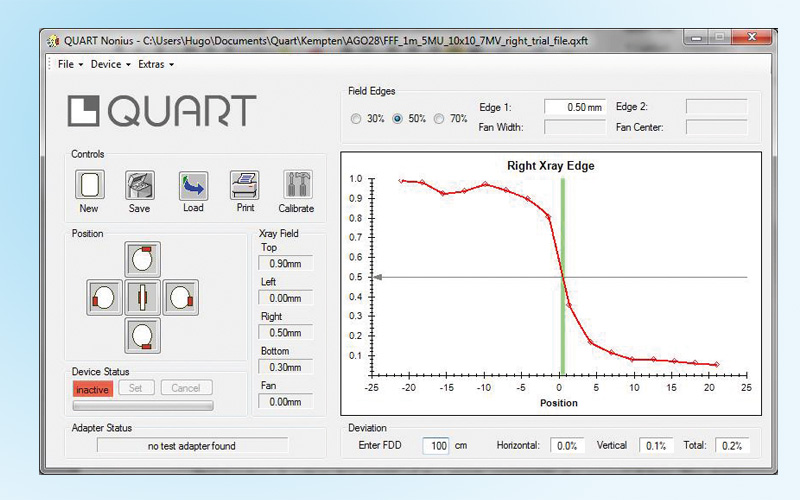Click the 'Adapter Status' label
This screenshot has height=500, width=800.
pyautogui.click(x=102, y=428)
